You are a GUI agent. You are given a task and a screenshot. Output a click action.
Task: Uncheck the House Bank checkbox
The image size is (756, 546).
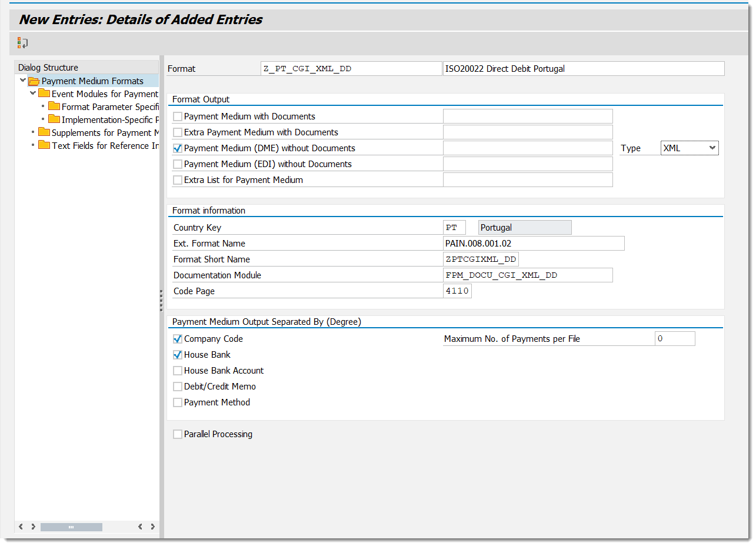pyautogui.click(x=178, y=355)
